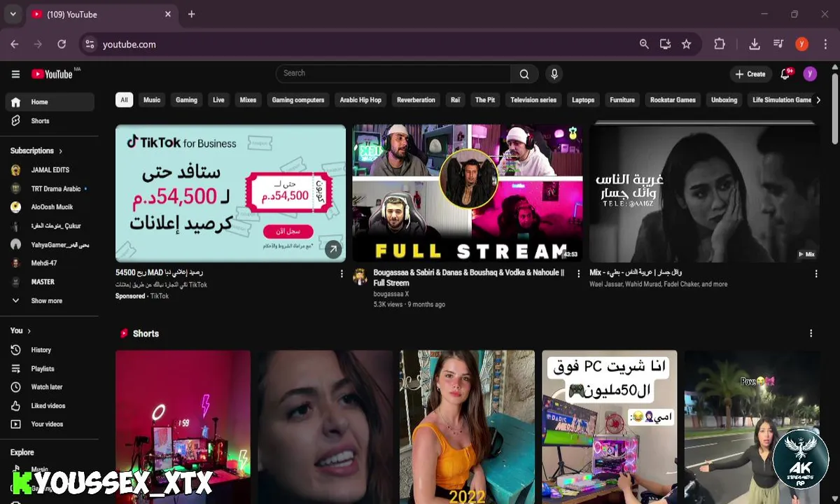Viewport: 840px width, 504px height.
Task: Open History in the sidebar
Action: (50, 350)
